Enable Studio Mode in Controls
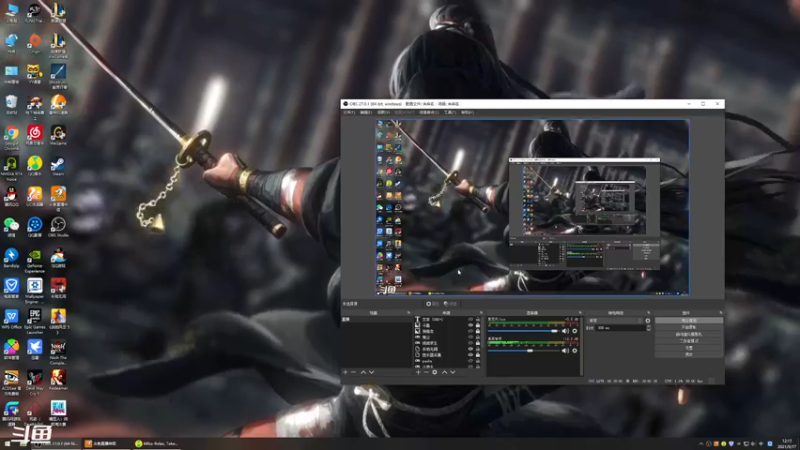Screen dimensions: 800x450 689,341
